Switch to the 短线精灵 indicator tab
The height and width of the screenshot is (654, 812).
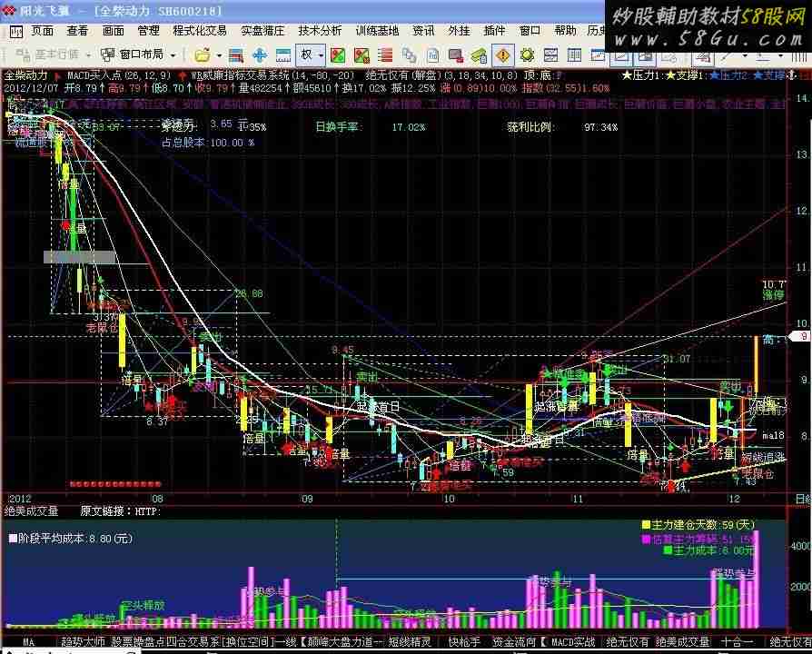point(410,642)
